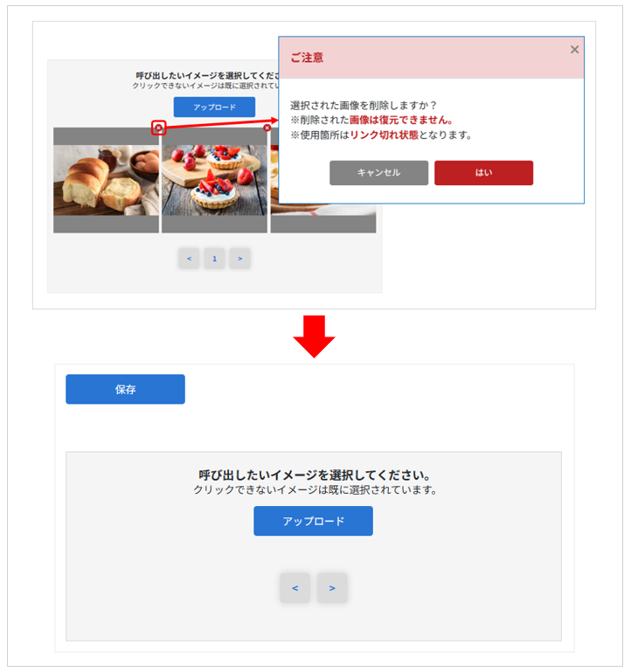Click the ご注意 dialog title
This screenshot has height=672, width=631.
(307, 58)
